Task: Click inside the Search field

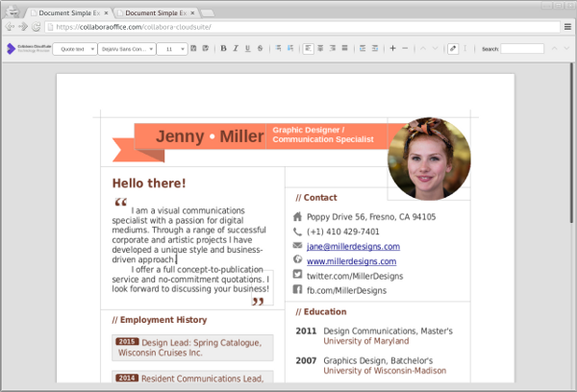Action: [x=522, y=49]
